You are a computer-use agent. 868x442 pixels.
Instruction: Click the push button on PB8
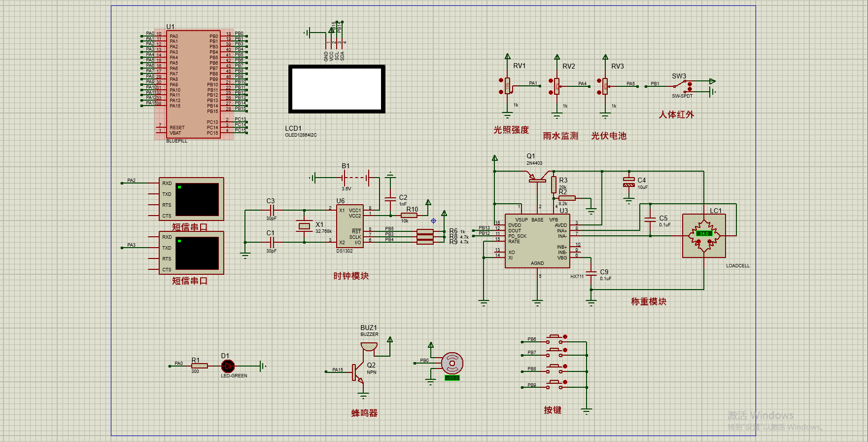(555, 369)
